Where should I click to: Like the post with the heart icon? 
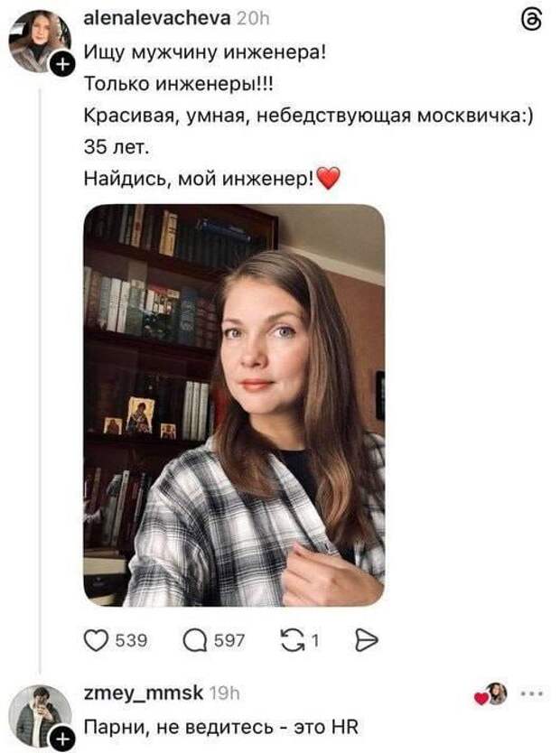96,640
